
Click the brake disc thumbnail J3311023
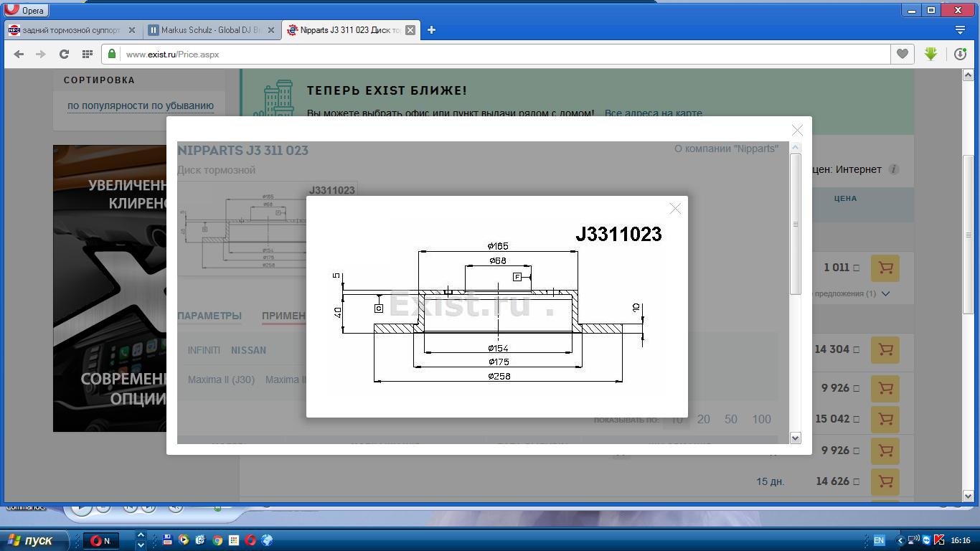pyautogui.click(x=242, y=228)
